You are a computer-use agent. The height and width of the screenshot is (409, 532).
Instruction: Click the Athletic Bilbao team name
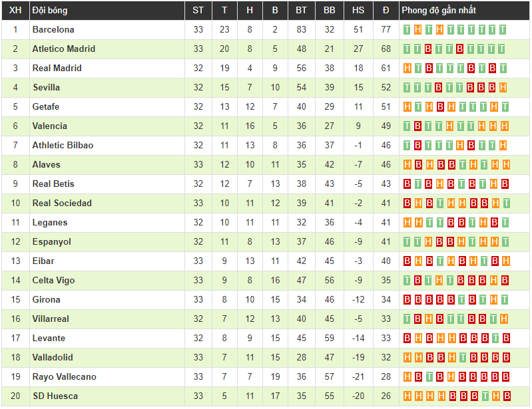(63, 146)
